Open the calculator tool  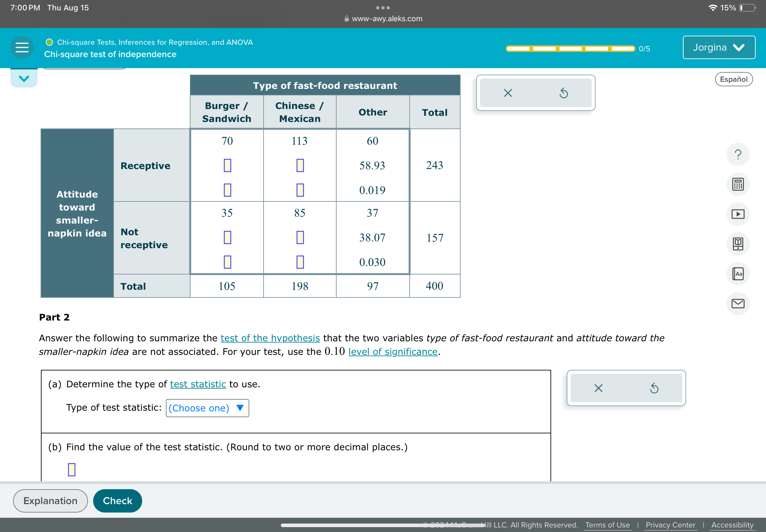[737, 184]
